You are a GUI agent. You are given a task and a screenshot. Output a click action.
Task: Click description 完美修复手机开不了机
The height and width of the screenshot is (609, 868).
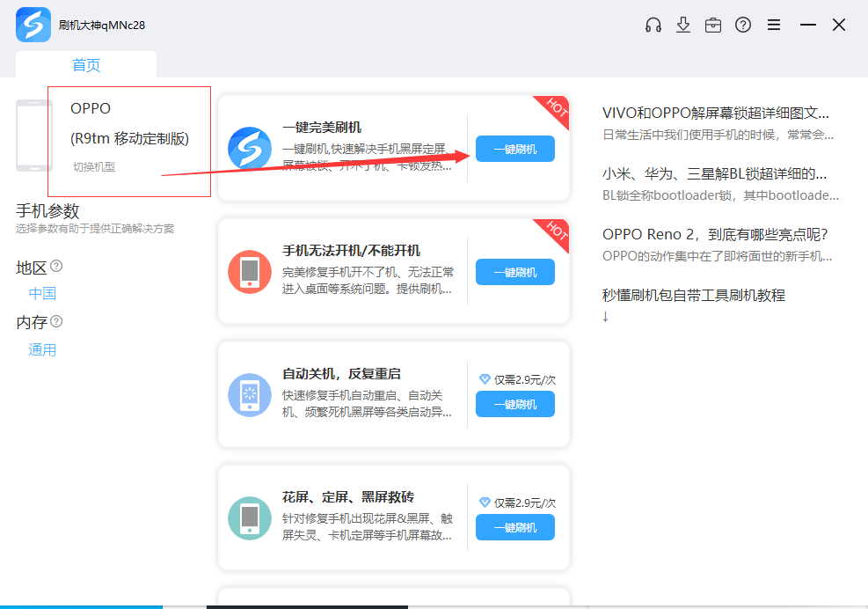pyautogui.click(x=368, y=281)
